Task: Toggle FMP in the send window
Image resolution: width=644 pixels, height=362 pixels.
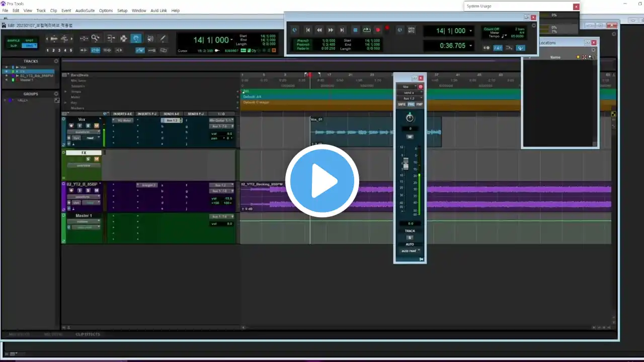Action: (x=420, y=104)
